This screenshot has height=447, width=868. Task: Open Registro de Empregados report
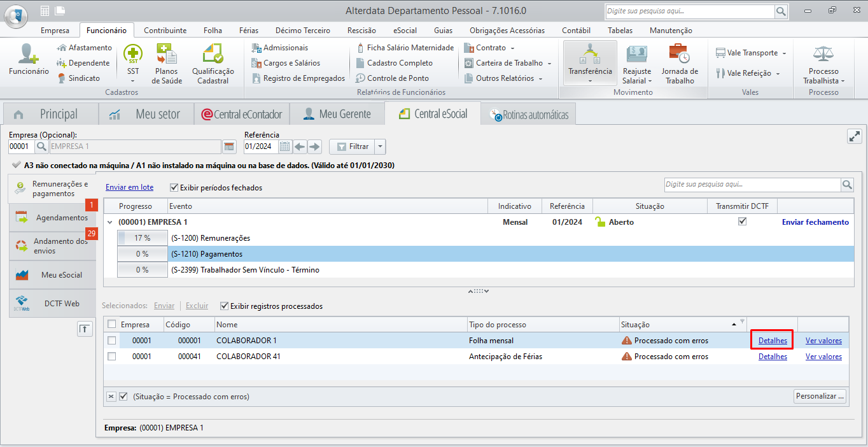point(298,78)
